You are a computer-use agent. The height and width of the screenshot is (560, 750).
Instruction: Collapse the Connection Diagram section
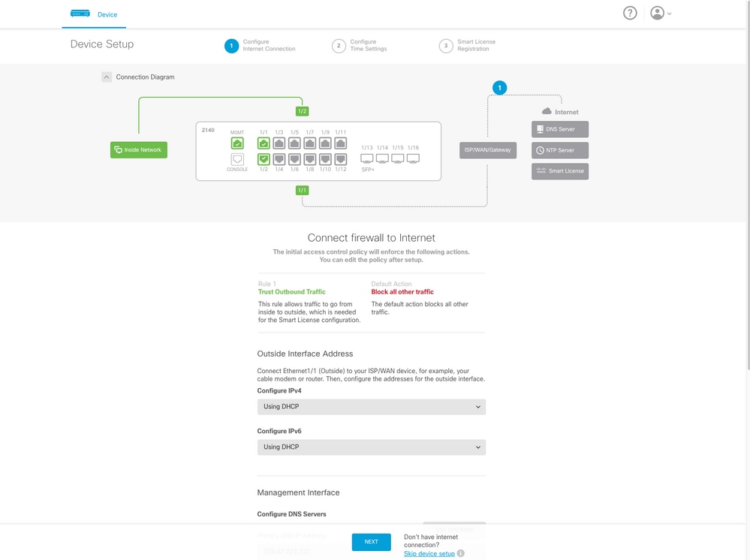tap(107, 77)
